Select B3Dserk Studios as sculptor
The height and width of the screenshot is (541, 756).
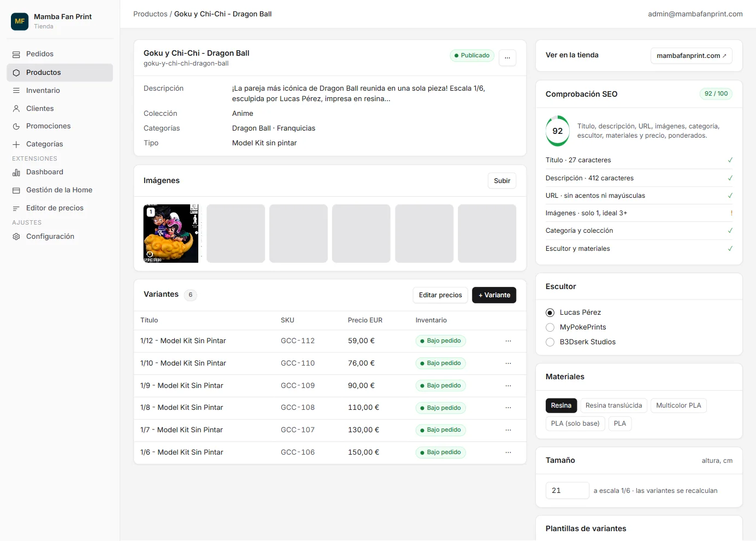pyautogui.click(x=550, y=342)
